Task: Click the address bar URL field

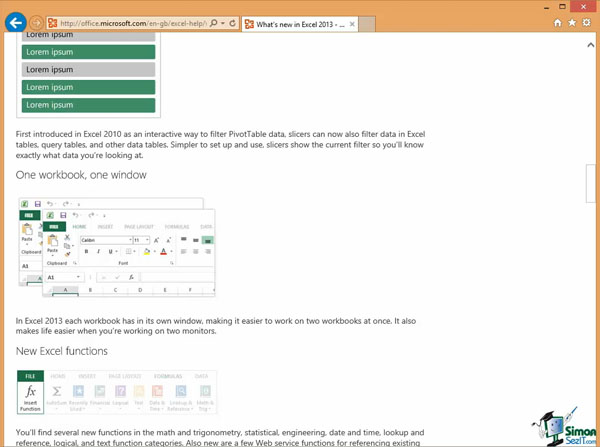Action: [x=132, y=23]
